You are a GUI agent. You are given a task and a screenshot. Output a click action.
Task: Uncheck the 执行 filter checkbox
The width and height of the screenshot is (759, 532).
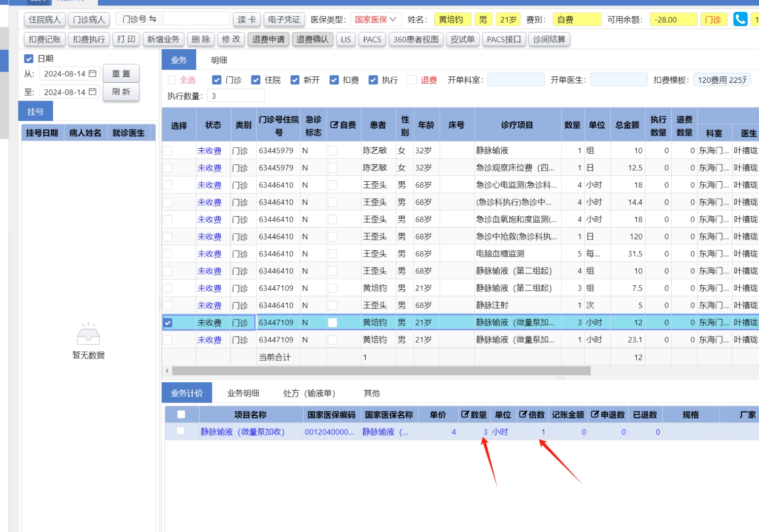(x=373, y=80)
